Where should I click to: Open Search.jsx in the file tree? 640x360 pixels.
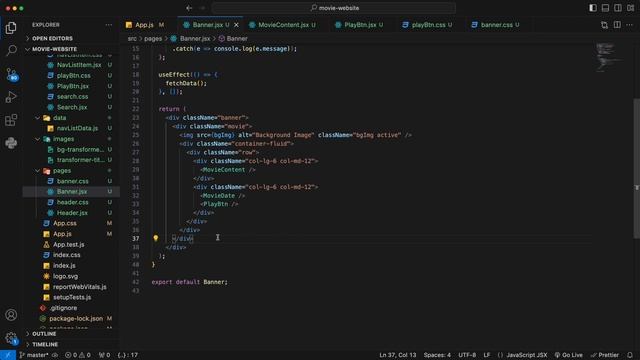click(x=72, y=107)
